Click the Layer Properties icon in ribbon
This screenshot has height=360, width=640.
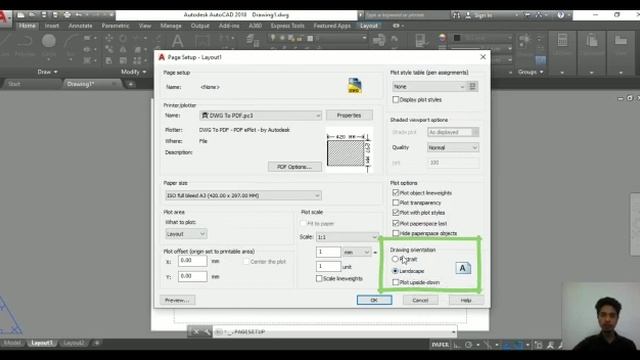253,40
